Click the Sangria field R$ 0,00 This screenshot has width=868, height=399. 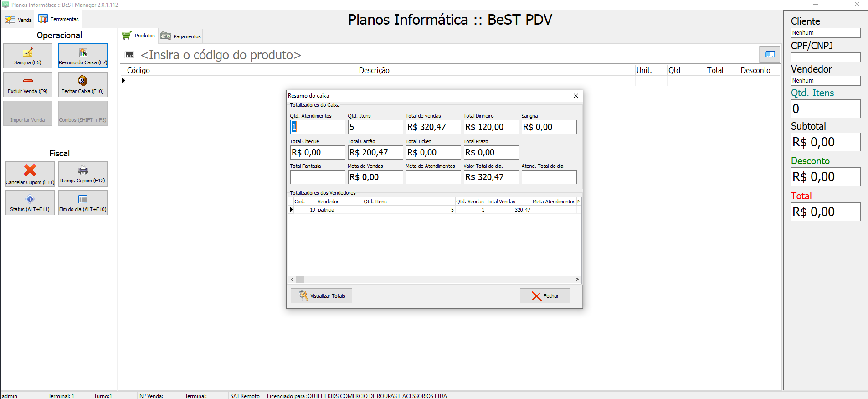click(549, 127)
